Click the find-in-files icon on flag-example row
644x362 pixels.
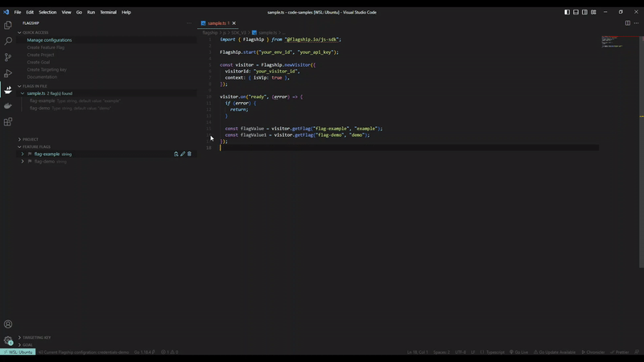175,154
